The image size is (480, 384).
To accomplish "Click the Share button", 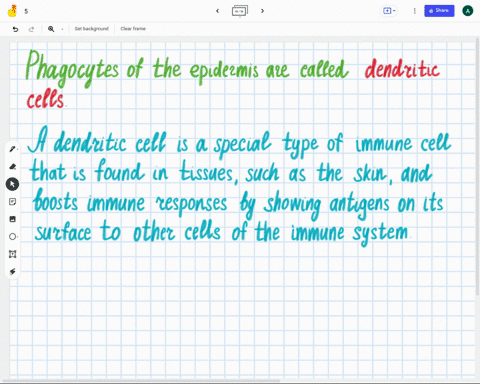I will 439,11.
